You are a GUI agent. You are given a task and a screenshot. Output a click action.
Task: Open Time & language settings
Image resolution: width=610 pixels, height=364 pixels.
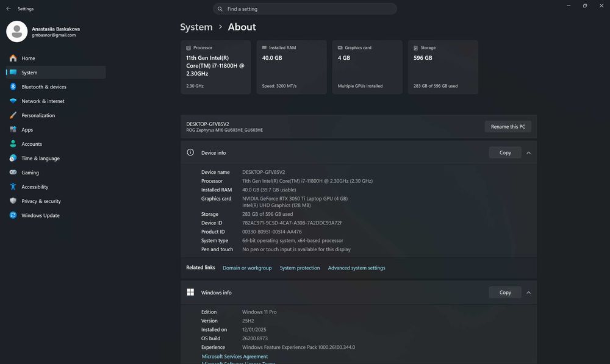pyautogui.click(x=56, y=159)
